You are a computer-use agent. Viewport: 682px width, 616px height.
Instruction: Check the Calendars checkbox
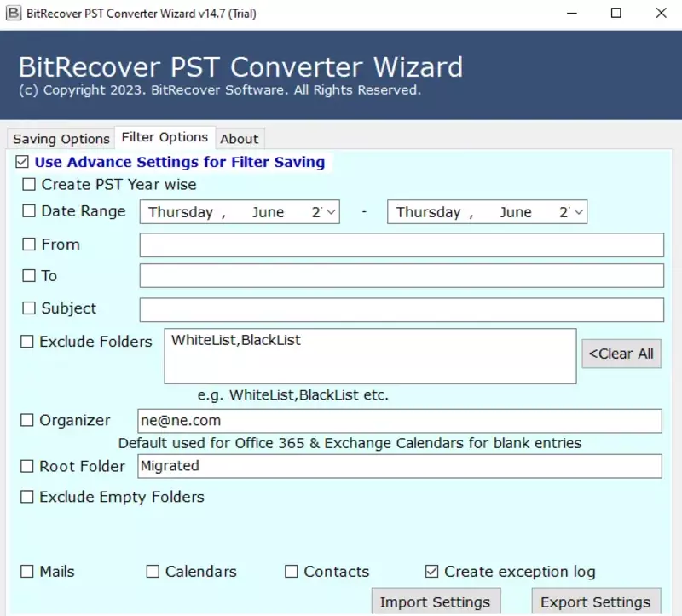(153, 571)
